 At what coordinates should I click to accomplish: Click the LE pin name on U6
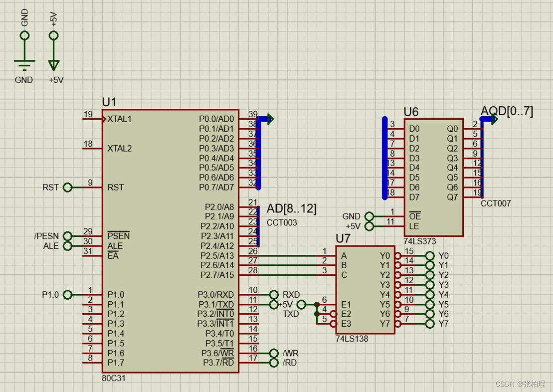(414, 226)
